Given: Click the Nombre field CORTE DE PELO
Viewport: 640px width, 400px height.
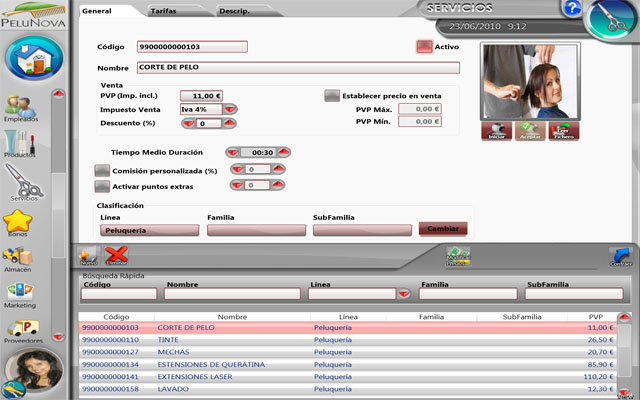Looking at the screenshot, I should pos(298,67).
